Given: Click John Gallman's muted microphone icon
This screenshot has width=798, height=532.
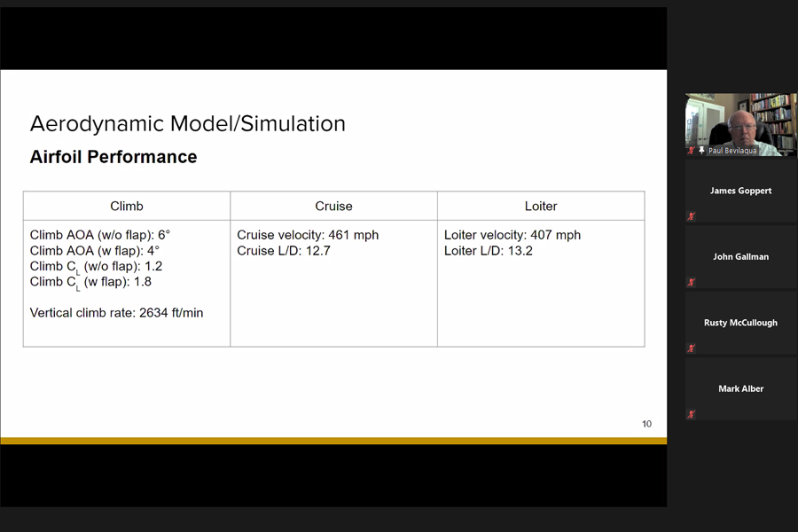Looking at the screenshot, I should [x=692, y=283].
